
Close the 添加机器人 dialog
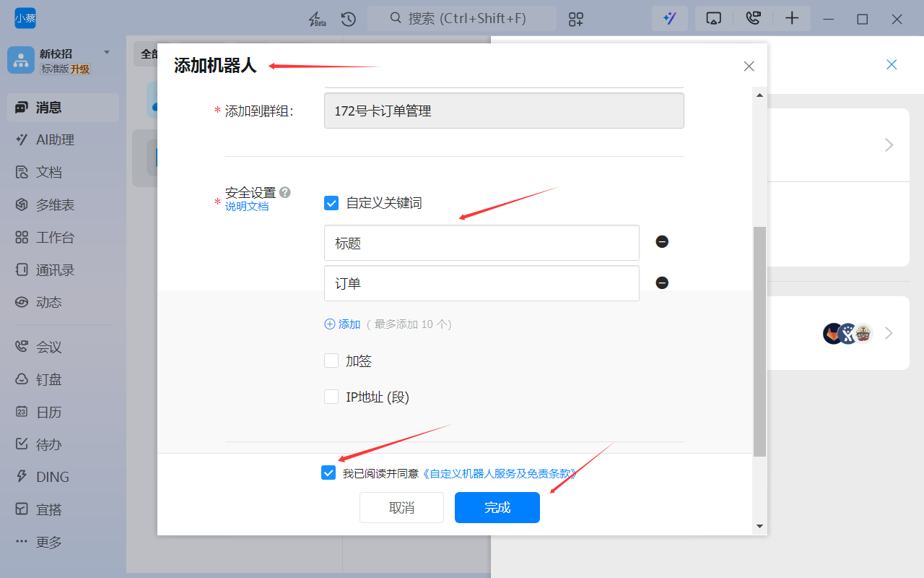749,66
